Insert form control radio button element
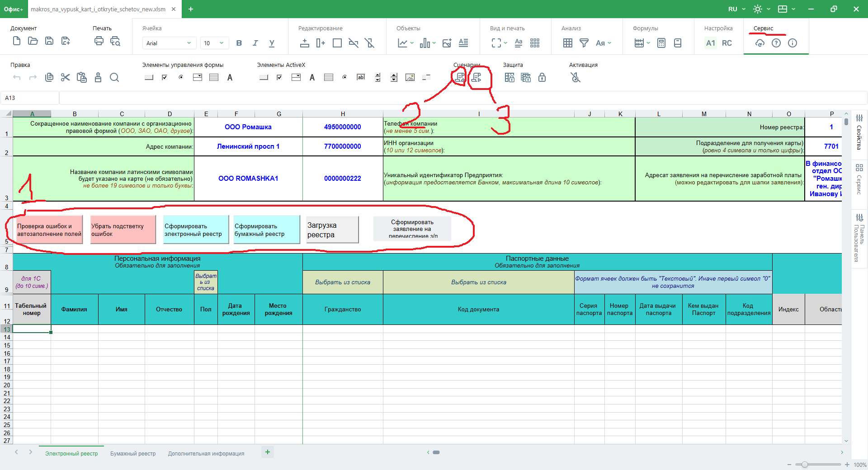 [x=181, y=78]
